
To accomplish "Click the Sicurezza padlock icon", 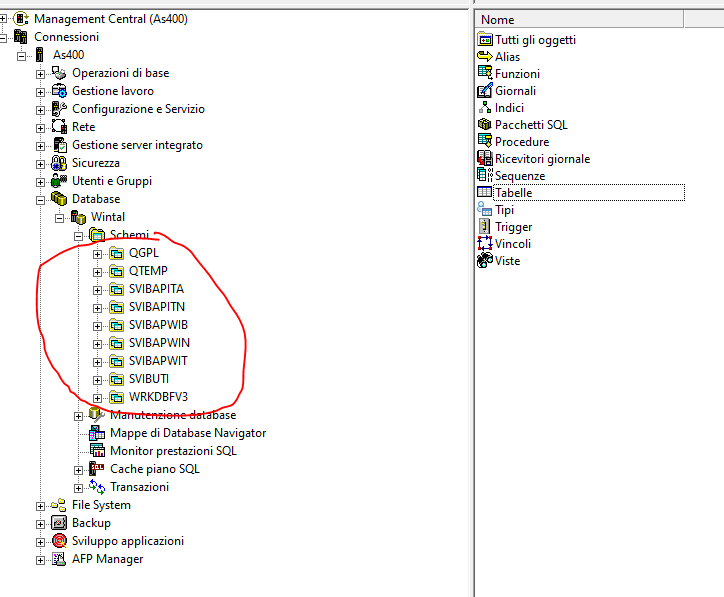I will [59, 163].
